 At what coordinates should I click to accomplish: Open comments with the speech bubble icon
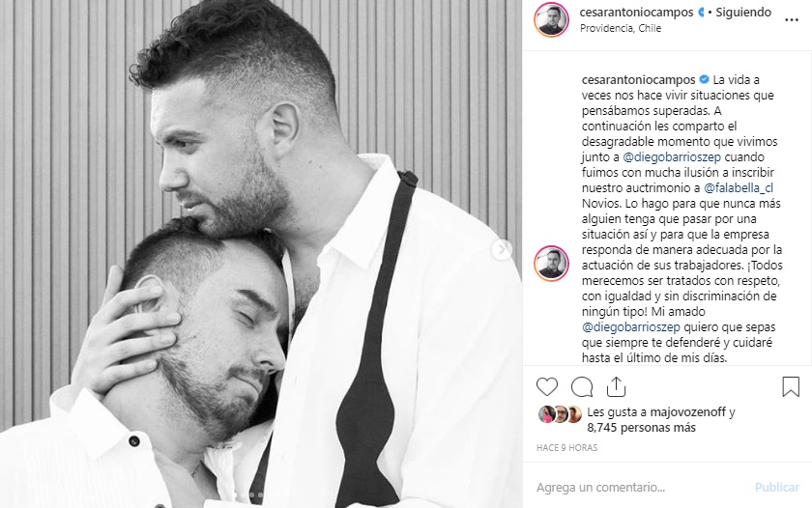pyautogui.click(x=582, y=387)
